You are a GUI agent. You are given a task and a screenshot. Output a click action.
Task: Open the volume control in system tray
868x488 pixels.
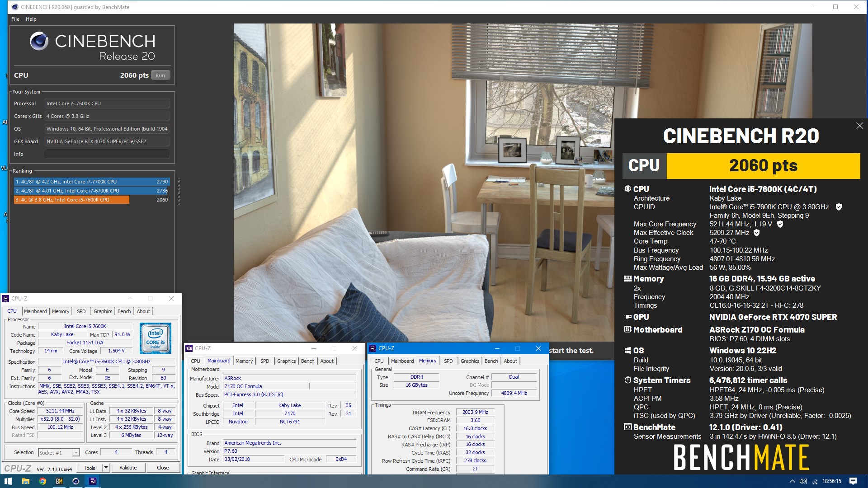(x=803, y=481)
